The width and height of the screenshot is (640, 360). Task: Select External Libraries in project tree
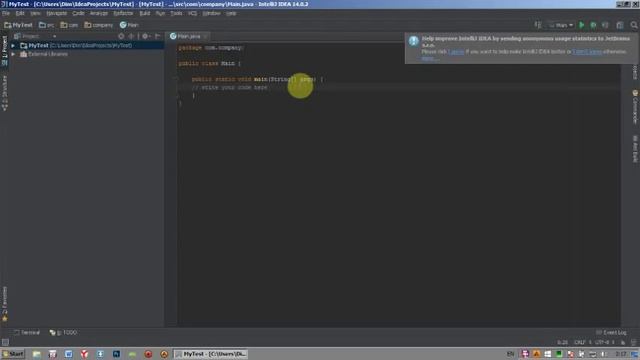click(x=48, y=54)
